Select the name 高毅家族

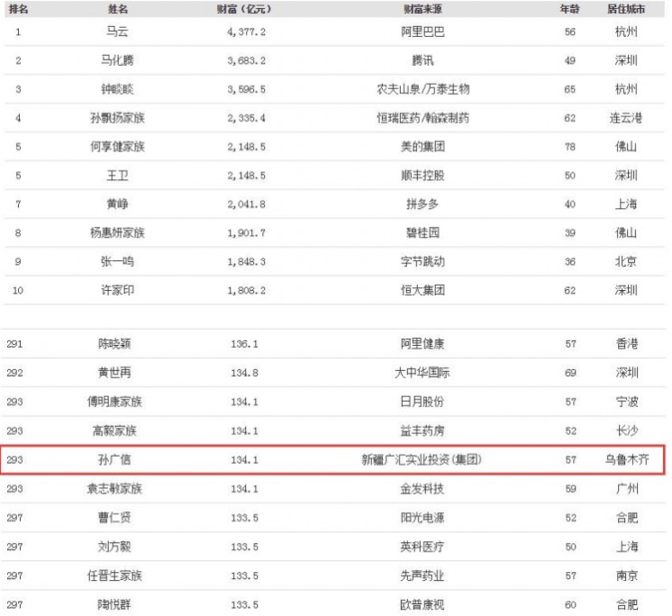[114, 430]
